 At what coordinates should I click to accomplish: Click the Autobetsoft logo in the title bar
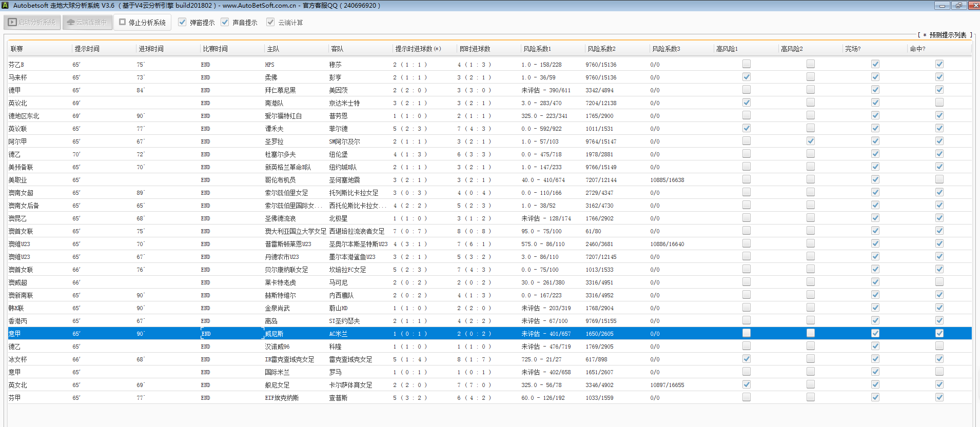point(5,5)
